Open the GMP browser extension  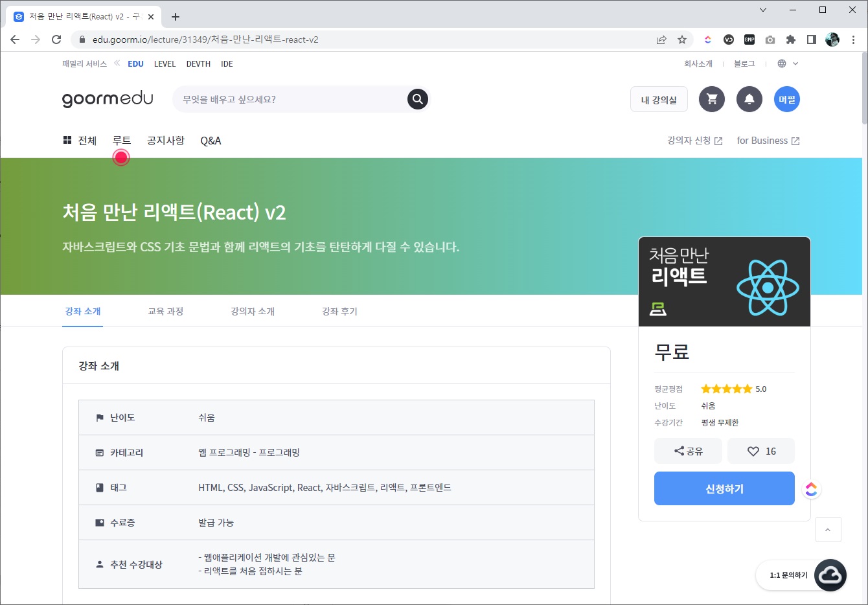(749, 40)
